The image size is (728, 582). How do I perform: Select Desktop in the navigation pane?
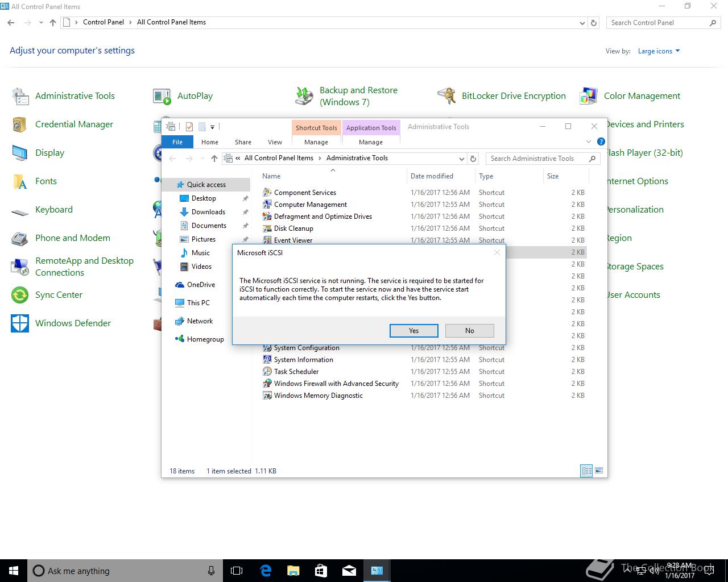click(204, 198)
